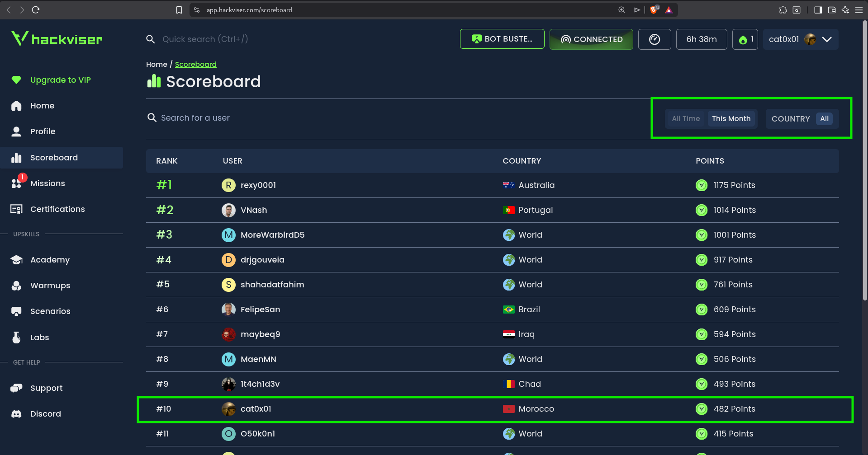This screenshot has height=455, width=868.
Task: Reload the page
Action: pyautogui.click(x=36, y=10)
